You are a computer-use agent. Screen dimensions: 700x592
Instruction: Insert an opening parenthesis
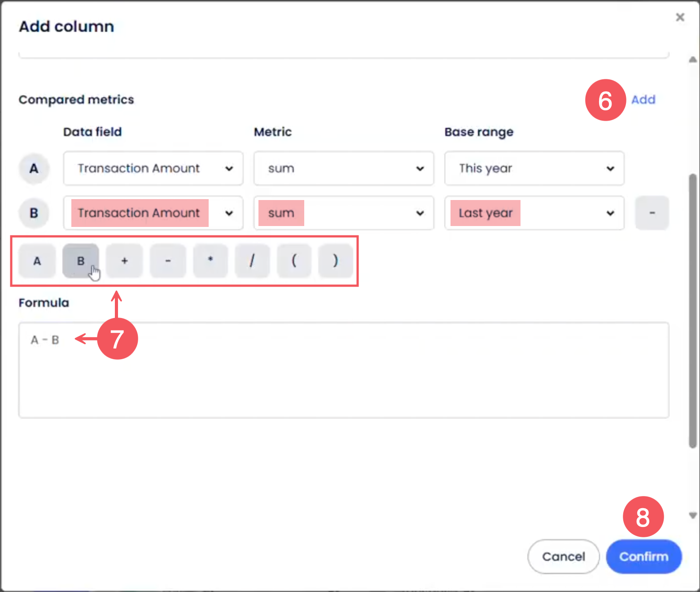coord(294,261)
